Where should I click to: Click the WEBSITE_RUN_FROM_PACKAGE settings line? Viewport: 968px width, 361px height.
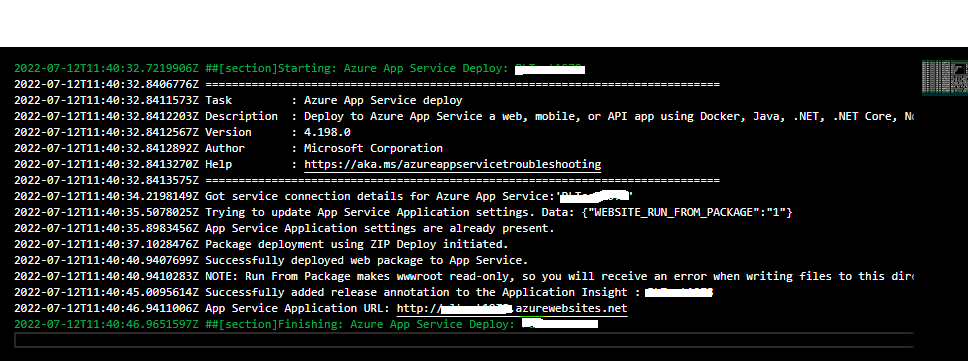(x=403, y=212)
